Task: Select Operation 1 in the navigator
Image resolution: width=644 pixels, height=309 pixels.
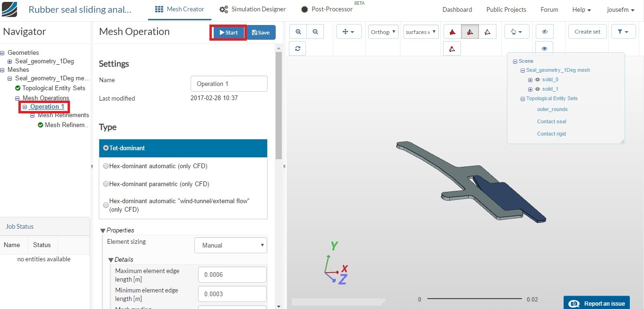Action: pyautogui.click(x=47, y=107)
